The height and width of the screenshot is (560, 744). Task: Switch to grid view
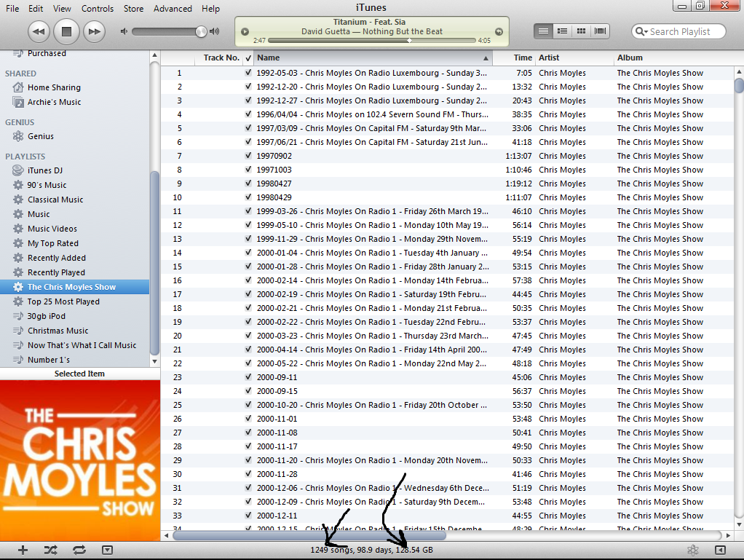pyautogui.click(x=581, y=31)
